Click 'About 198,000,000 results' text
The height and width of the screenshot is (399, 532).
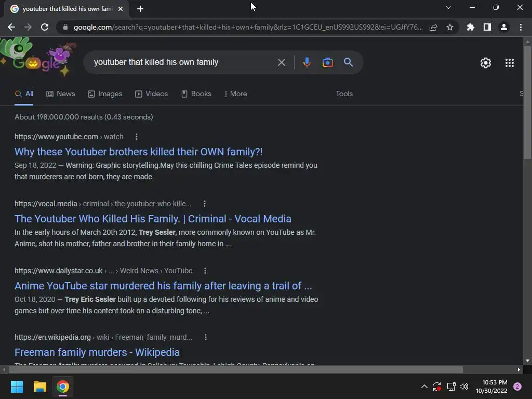coord(84,117)
